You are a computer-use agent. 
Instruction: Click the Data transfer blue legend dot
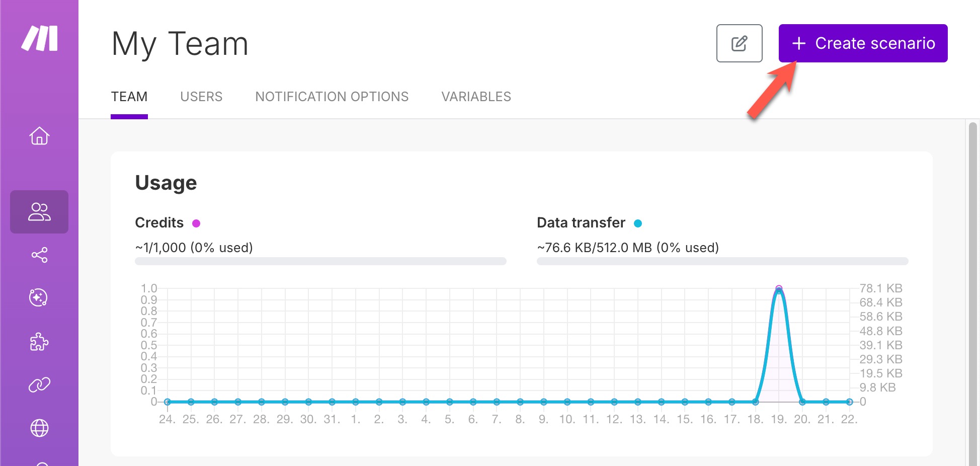(638, 223)
